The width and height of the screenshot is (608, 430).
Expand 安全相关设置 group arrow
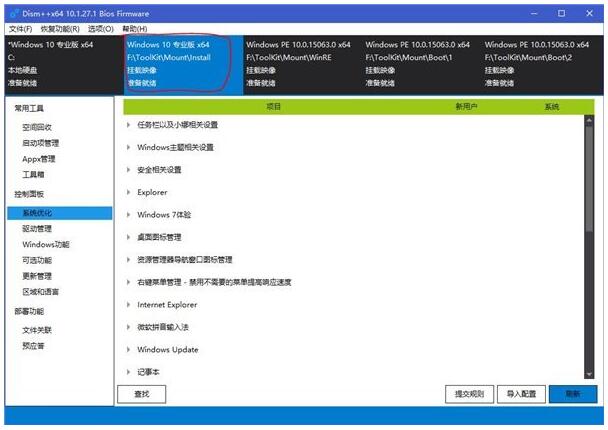[128, 170]
